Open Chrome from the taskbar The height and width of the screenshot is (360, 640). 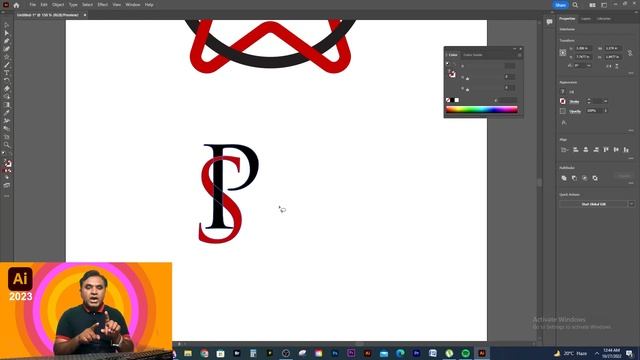coord(204,353)
